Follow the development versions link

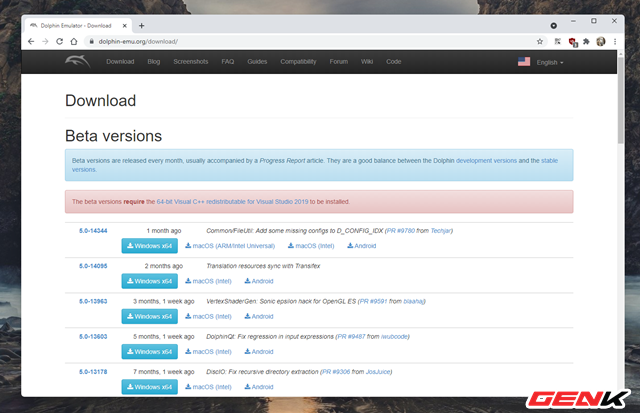tap(486, 160)
